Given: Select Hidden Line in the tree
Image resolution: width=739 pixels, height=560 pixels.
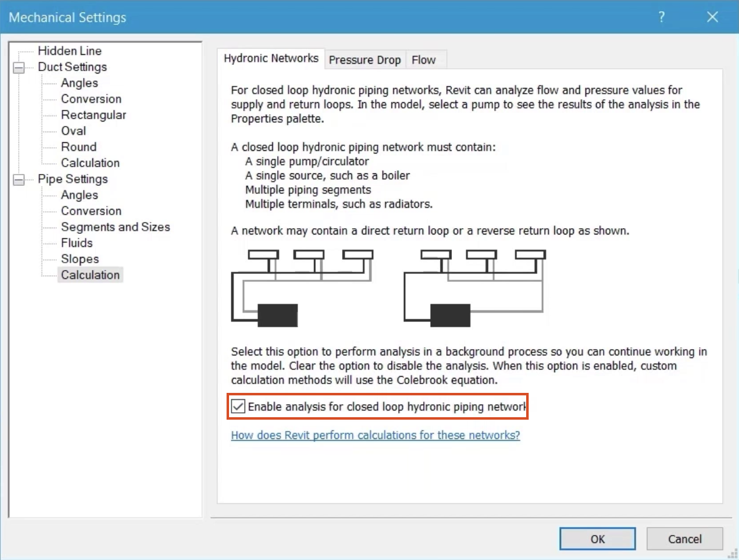Looking at the screenshot, I should click(x=70, y=51).
